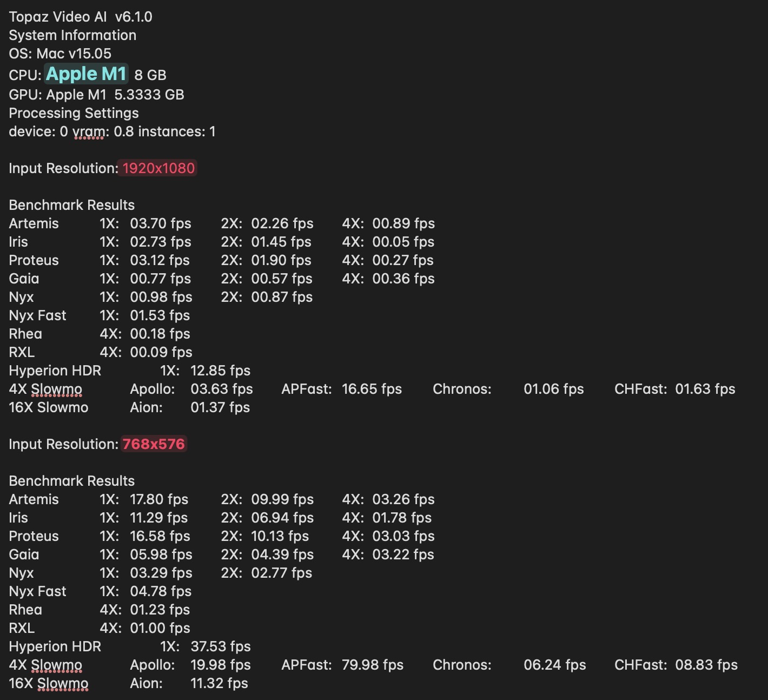Select the CHFast value "01.63 fps"
The width and height of the screenshot is (768, 700).
coord(705,389)
